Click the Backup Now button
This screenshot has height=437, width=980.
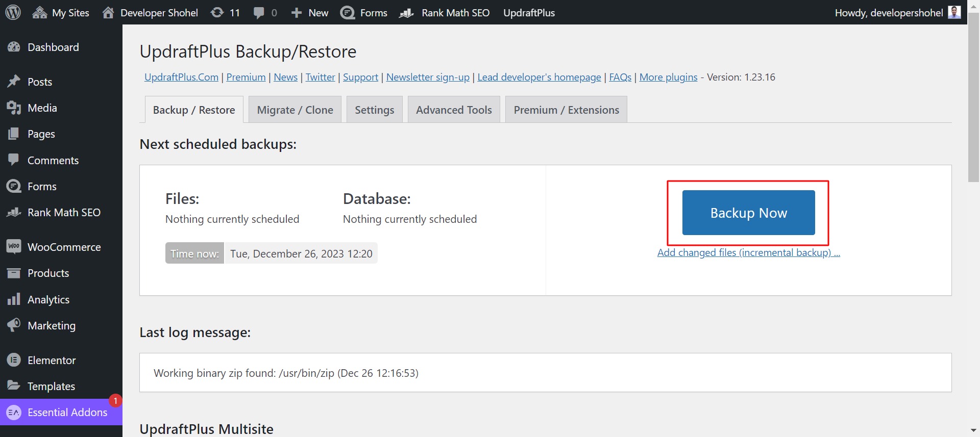click(x=748, y=213)
